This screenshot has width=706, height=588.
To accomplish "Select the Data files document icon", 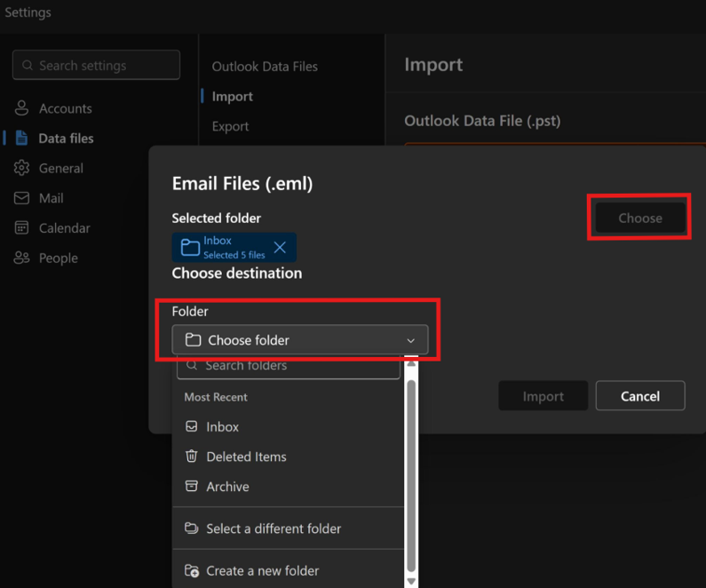I will 21,138.
